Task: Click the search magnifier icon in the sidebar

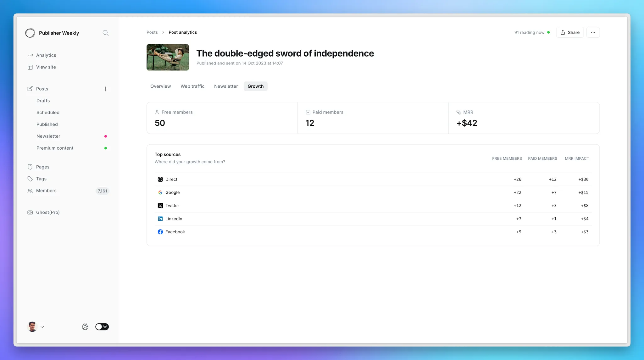Action: pos(105,33)
